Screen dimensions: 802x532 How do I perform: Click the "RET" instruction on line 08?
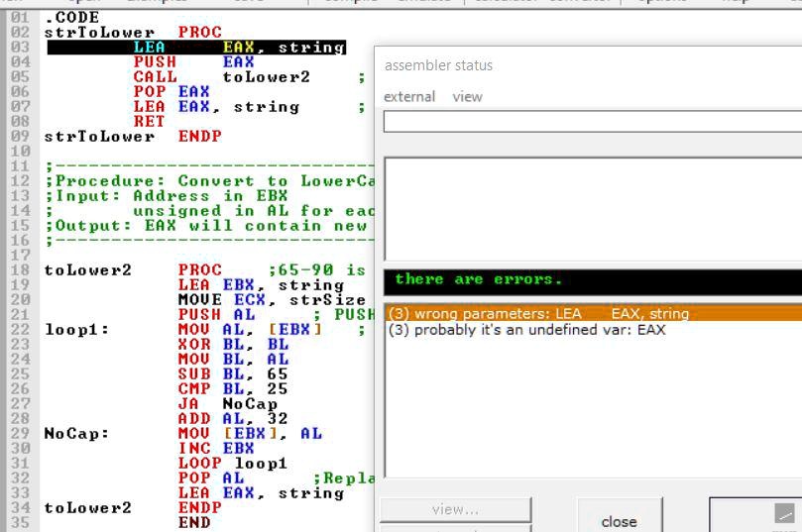149,122
